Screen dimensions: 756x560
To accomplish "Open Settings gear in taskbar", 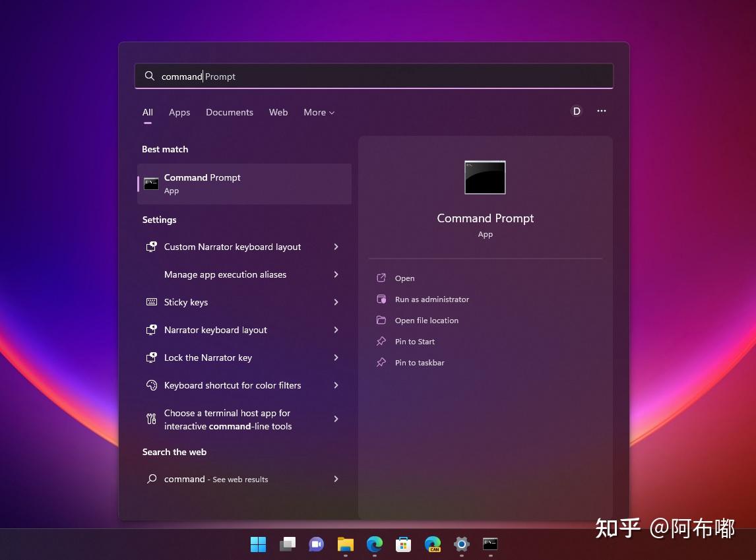I will [461, 544].
